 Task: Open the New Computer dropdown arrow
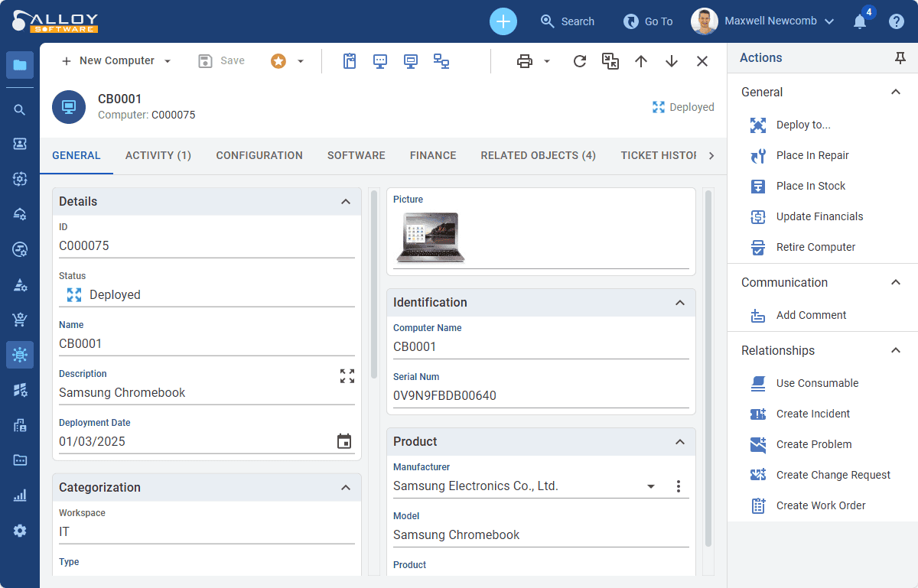[x=168, y=61]
